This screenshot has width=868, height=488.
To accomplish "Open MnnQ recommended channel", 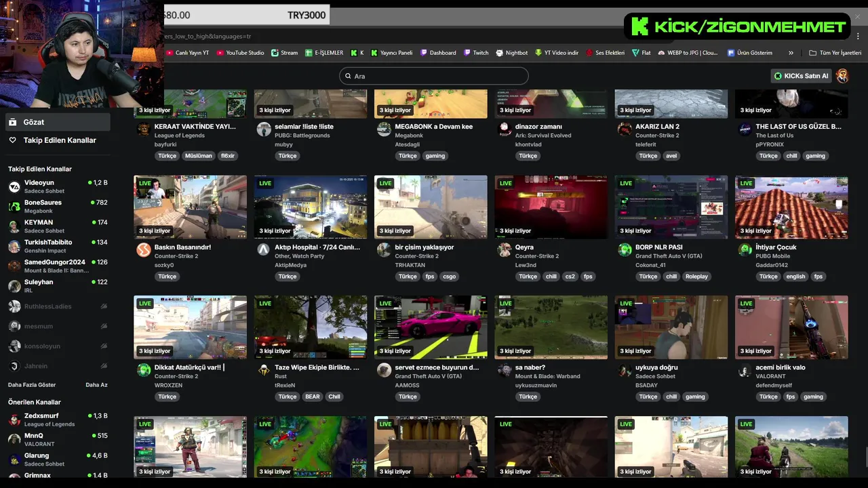I will pyautogui.click(x=58, y=439).
